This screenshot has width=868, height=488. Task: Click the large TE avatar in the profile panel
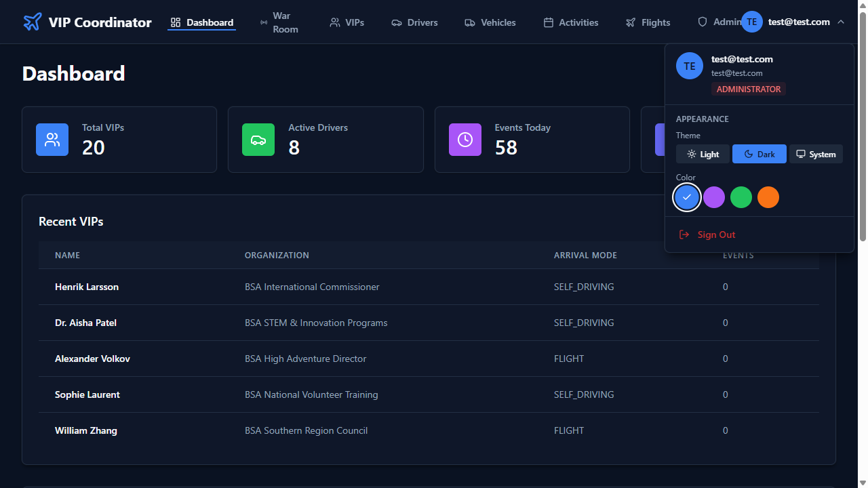[690, 66]
